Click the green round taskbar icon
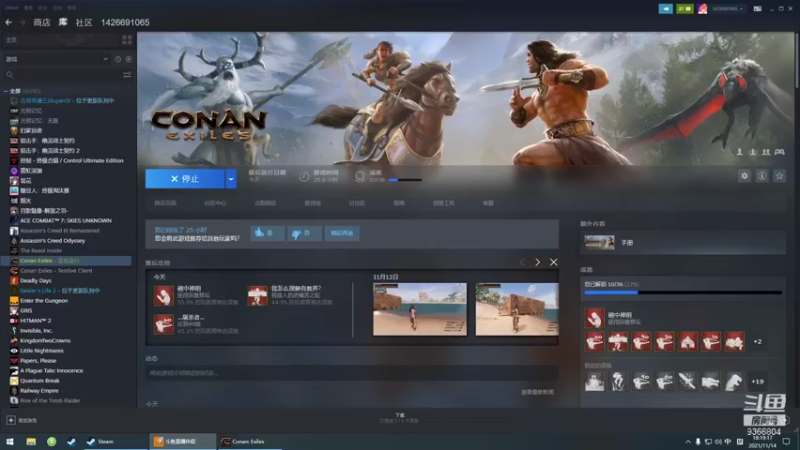 point(52,441)
